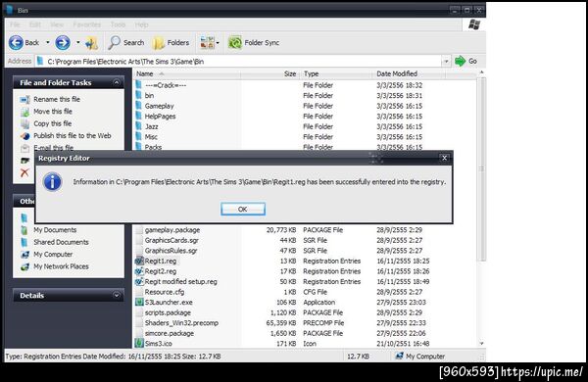Open Shared Documents link
Viewport: 588px width, 382px height.
tap(61, 242)
